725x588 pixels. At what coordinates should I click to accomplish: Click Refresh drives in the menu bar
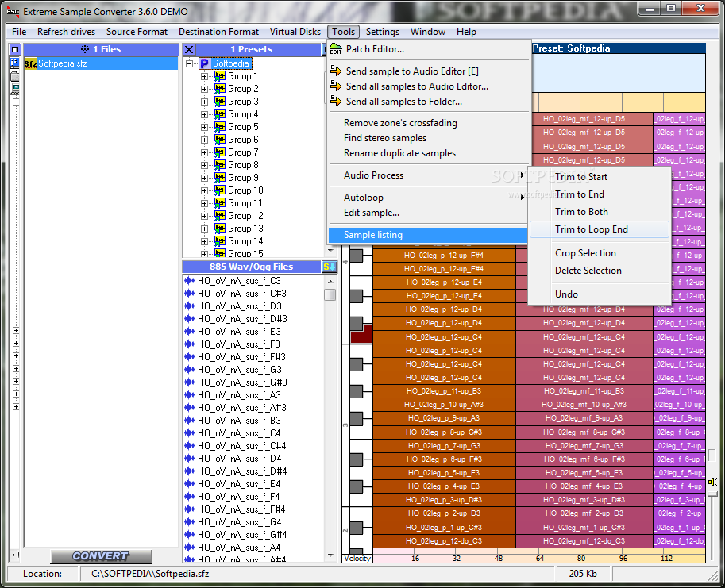[x=66, y=32]
